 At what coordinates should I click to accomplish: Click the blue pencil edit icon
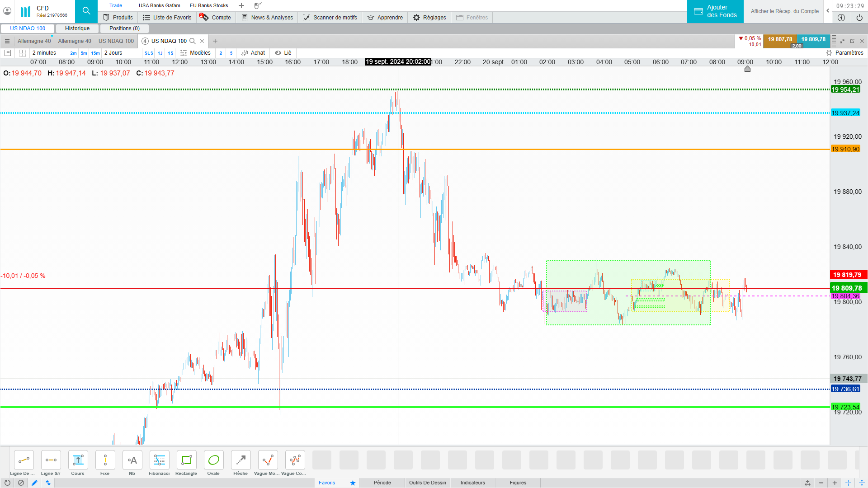(x=34, y=483)
